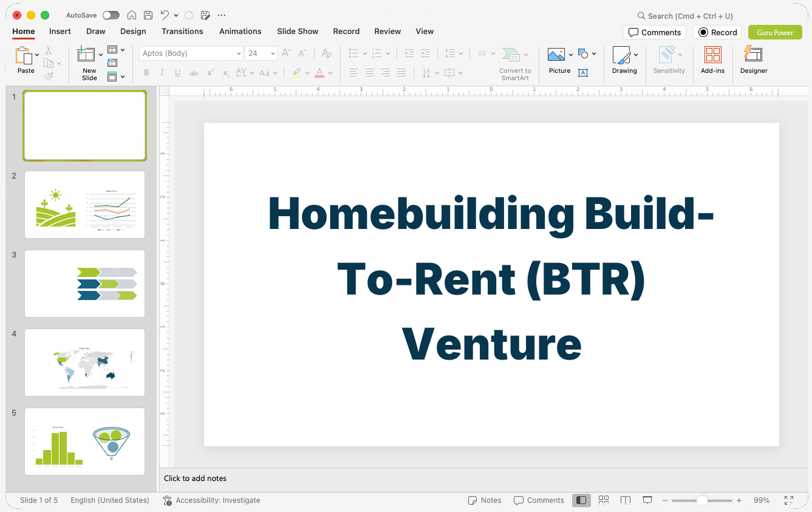Toggle Bold formatting
This screenshot has height=512, width=812.
click(146, 73)
